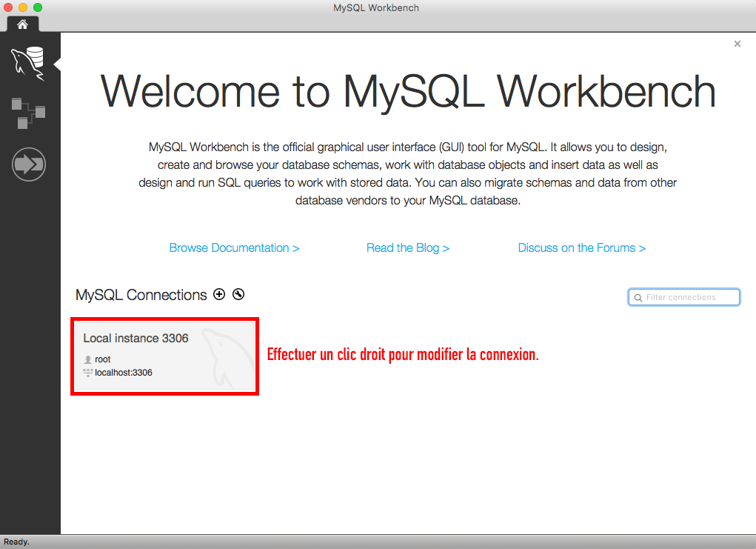The image size is (756, 549).
Task: Dismiss the welcome message with the X
Action: (737, 44)
